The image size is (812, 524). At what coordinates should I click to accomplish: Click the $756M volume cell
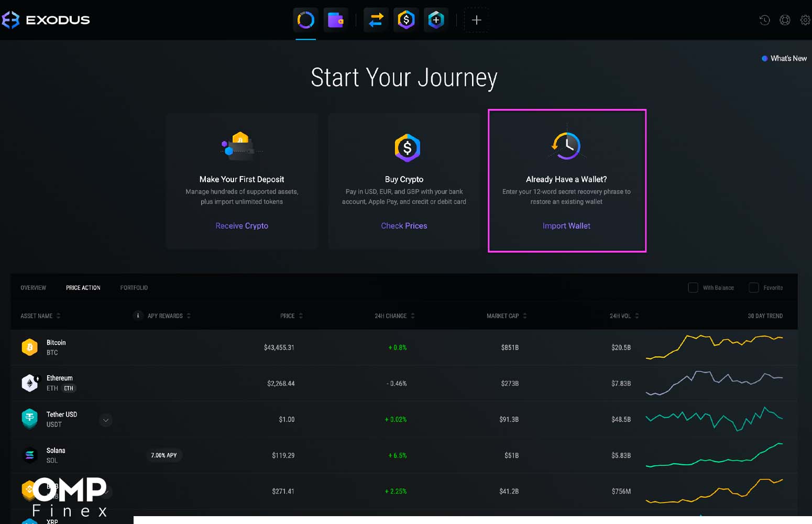tap(621, 492)
